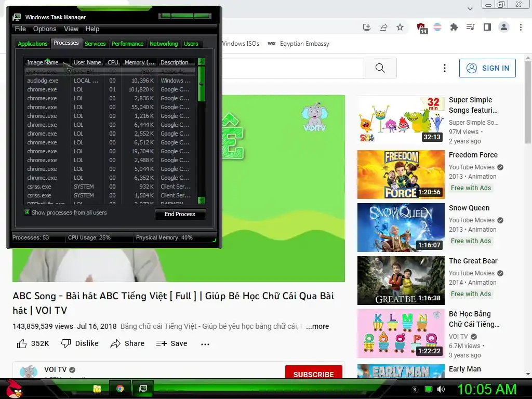This screenshot has width=532, height=399.
Task: Open the media control playlist icon
Action: click(470, 27)
